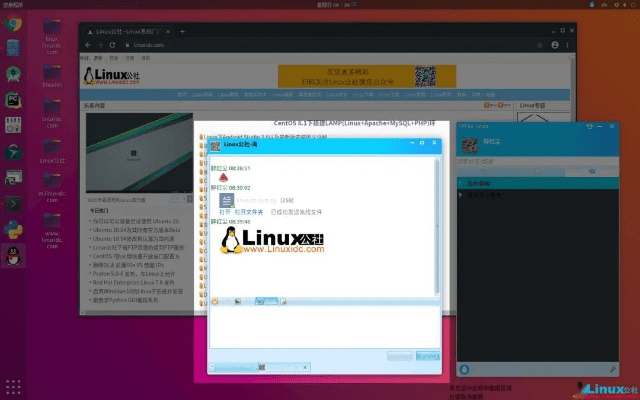640x400 pixels.
Task: Select the Linux公社 Chrome tab
Action: point(127,31)
